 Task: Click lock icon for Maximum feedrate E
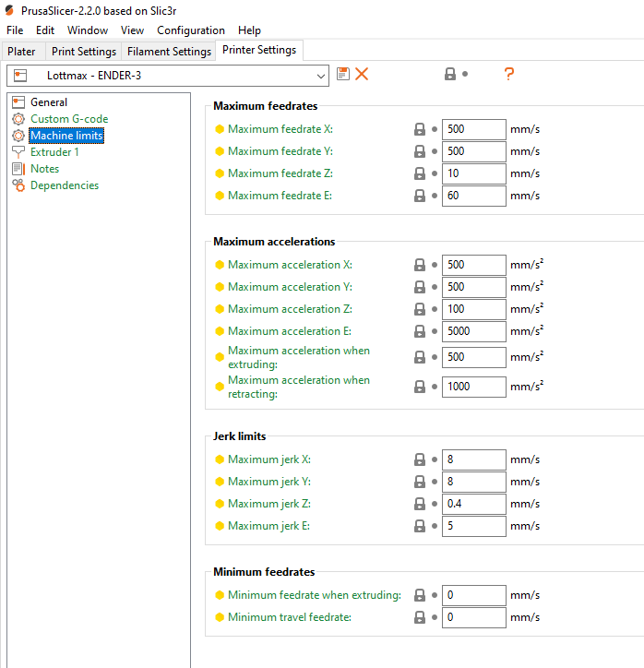click(x=420, y=196)
